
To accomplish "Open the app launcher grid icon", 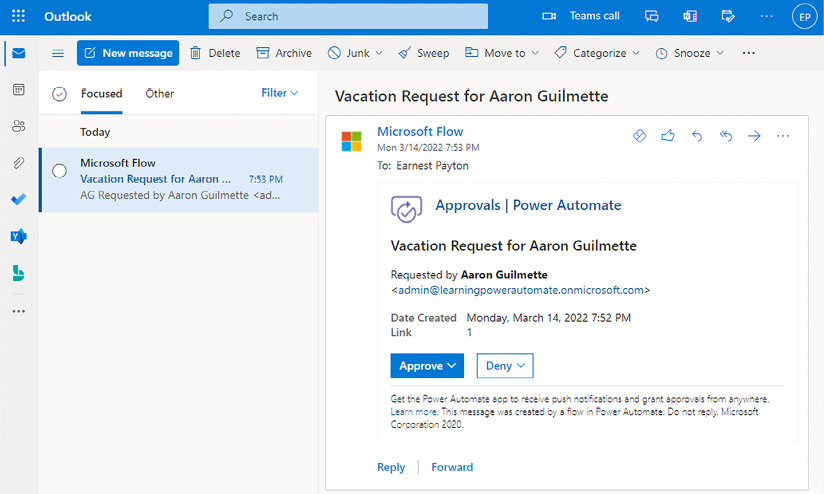I will (x=18, y=16).
